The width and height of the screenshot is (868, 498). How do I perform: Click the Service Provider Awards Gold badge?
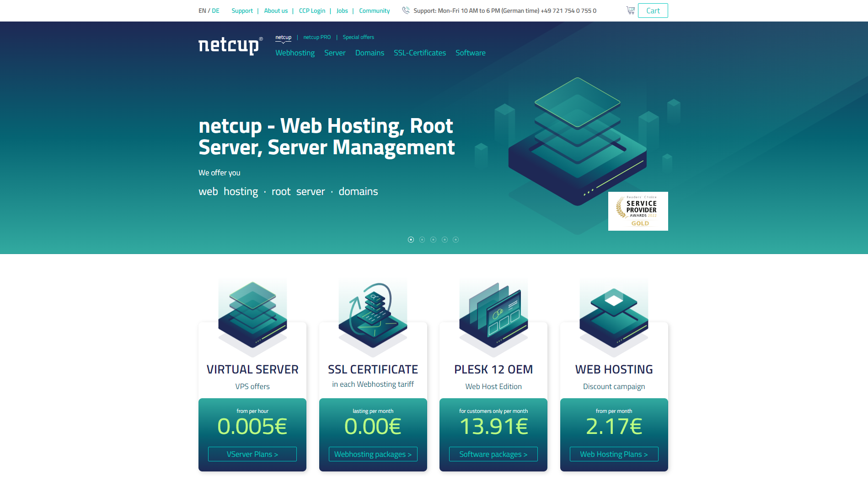[638, 211]
